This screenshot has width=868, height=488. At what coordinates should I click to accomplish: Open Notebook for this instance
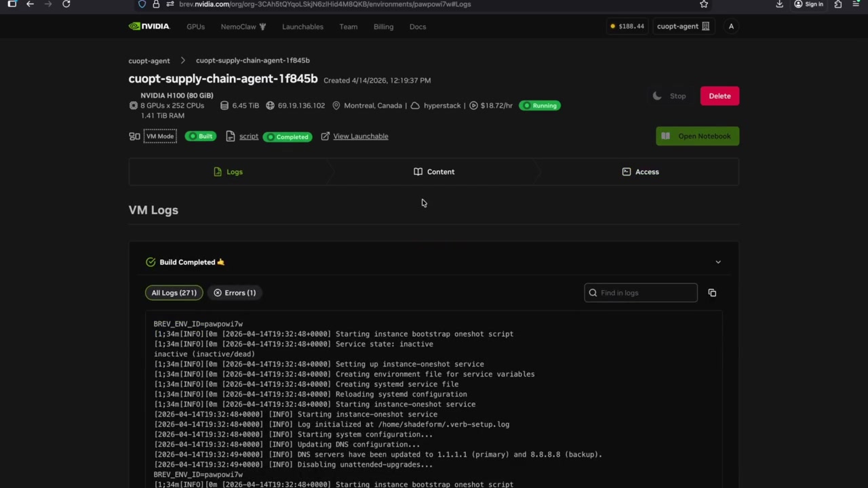tap(697, 136)
